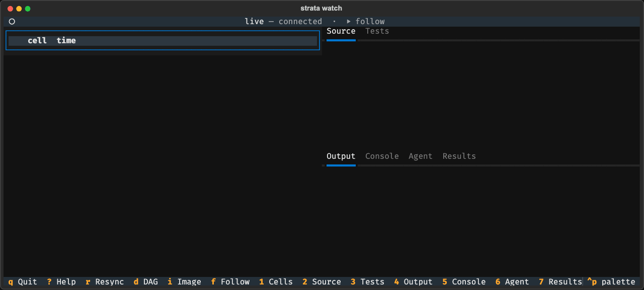Open the Agent tab
The width and height of the screenshot is (644, 290).
pyautogui.click(x=421, y=156)
